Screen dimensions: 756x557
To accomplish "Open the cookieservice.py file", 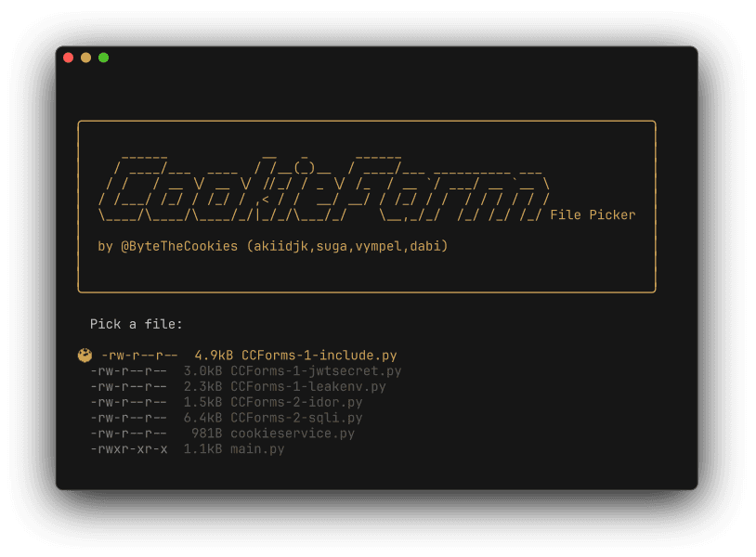I will 295,433.
